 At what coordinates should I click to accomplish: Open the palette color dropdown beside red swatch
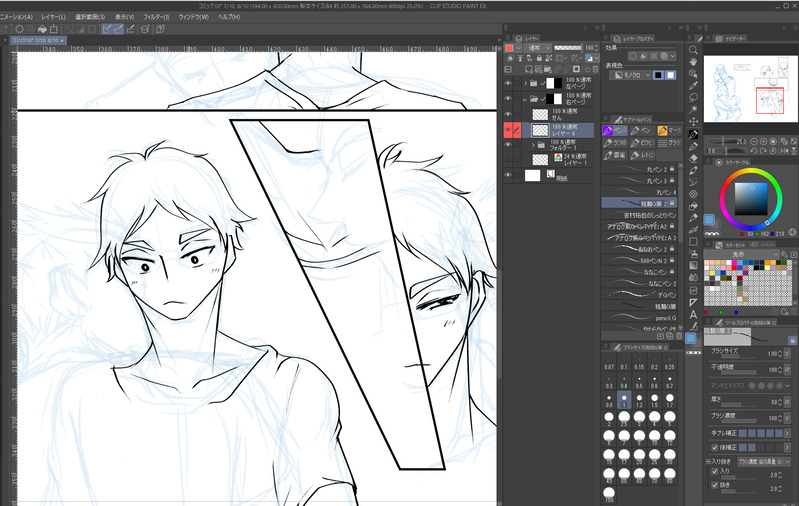pos(519,48)
